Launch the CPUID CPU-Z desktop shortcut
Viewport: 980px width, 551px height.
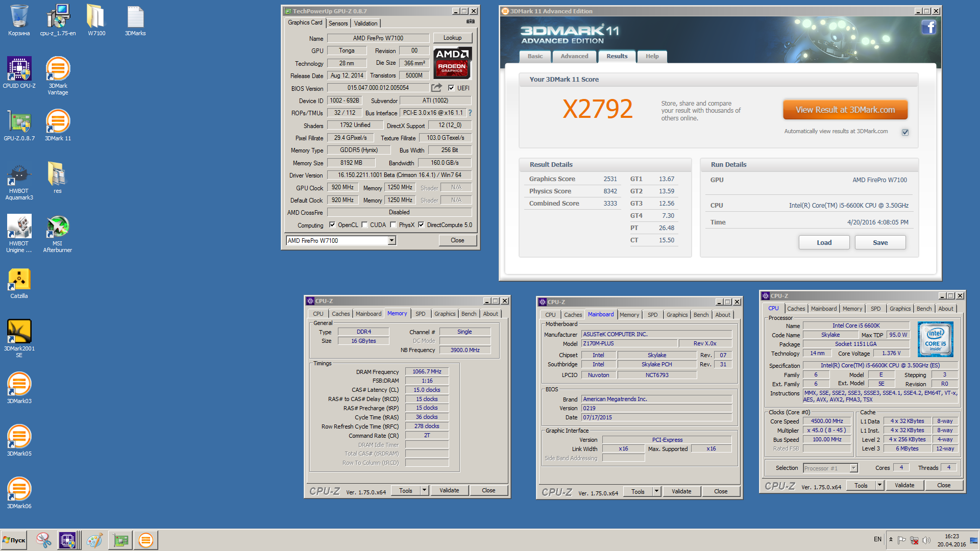pyautogui.click(x=19, y=73)
